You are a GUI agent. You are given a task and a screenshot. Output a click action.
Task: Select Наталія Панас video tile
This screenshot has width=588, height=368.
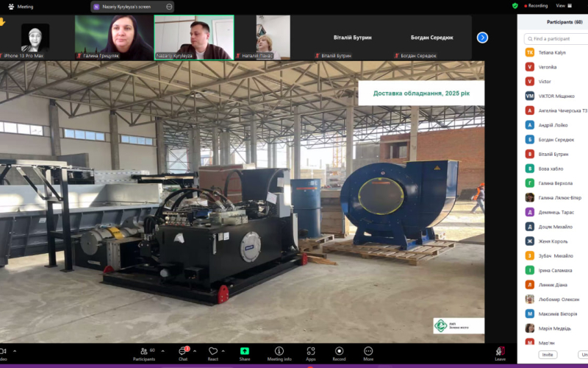click(273, 38)
